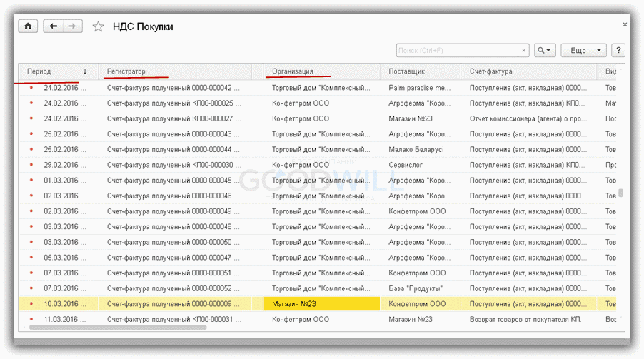Clear search field with the x button
Image resolution: width=644 pixels, height=359 pixels.
[x=524, y=51]
